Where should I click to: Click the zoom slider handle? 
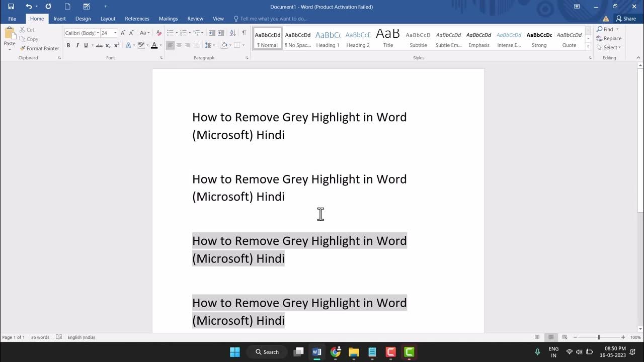[x=599, y=337]
